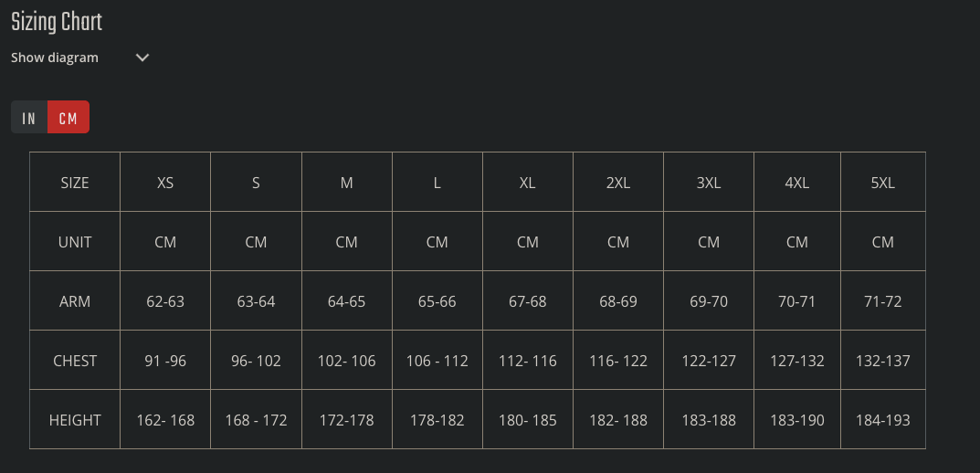980x473 pixels.
Task: Click chest value 122-127
Action: point(709,361)
